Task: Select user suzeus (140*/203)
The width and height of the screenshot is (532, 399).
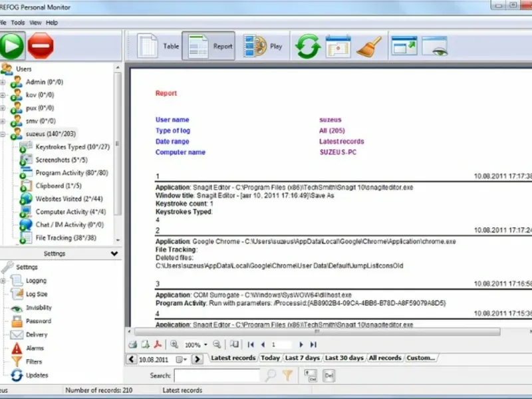Action: pyautogui.click(x=51, y=134)
